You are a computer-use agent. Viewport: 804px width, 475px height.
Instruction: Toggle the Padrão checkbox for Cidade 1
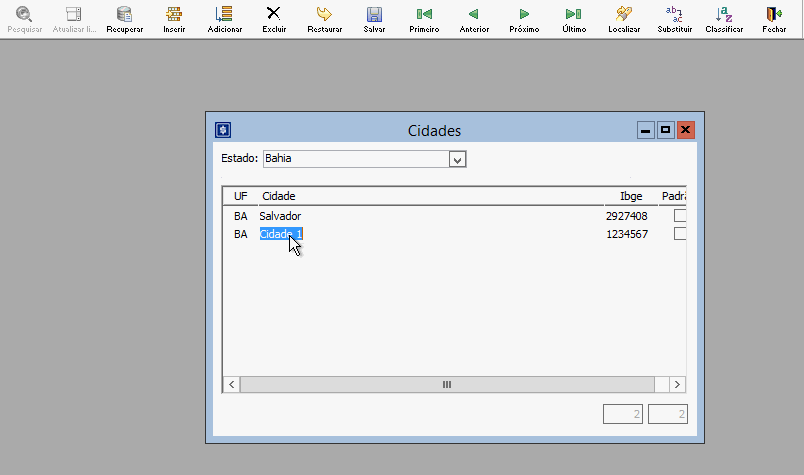pyautogui.click(x=680, y=234)
